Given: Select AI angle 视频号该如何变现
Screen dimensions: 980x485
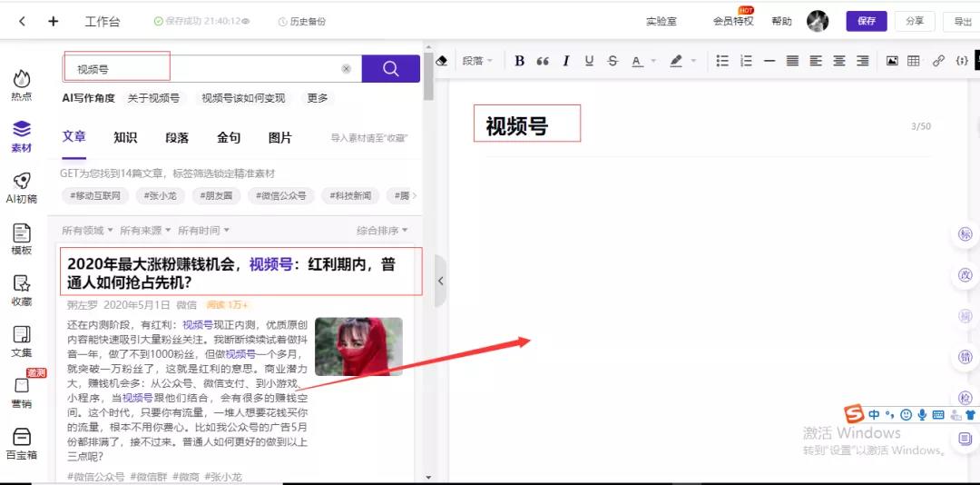Looking at the screenshot, I should [242, 98].
